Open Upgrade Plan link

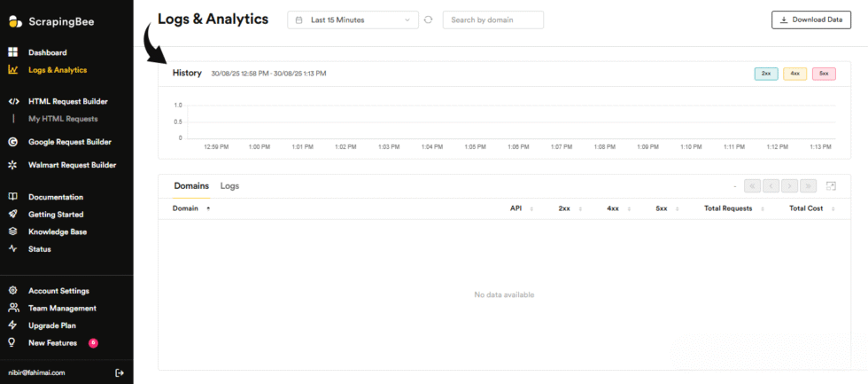(x=51, y=325)
